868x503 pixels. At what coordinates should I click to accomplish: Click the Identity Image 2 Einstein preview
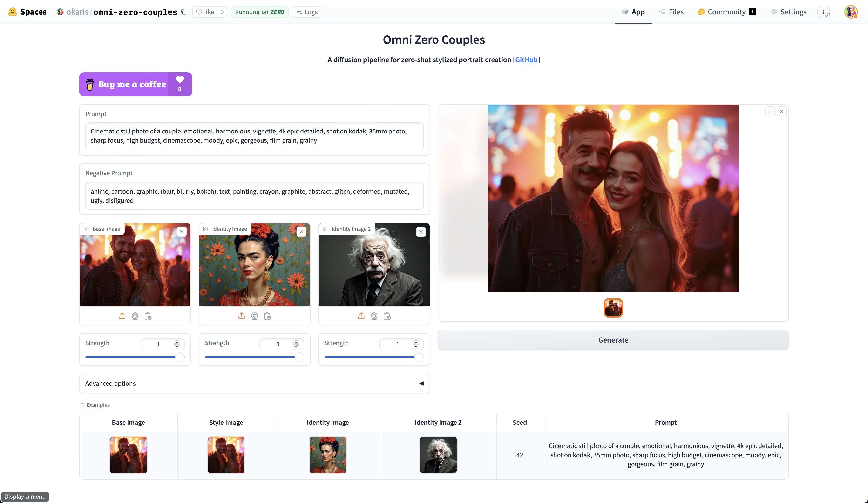point(374,265)
